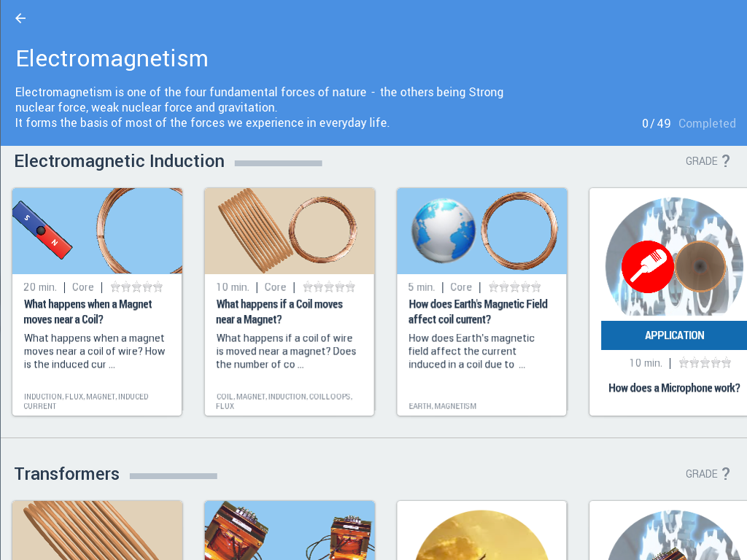This screenshot has height=560, width=747.
Task: Click the APPLICATION banner button
Action: click(x=674, y=335)
